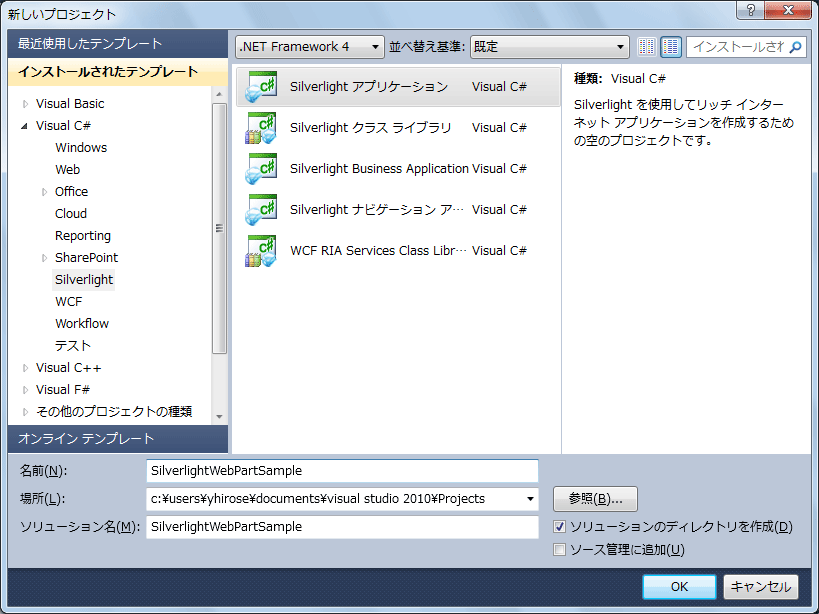Select the WCF category

coord(68,302)
